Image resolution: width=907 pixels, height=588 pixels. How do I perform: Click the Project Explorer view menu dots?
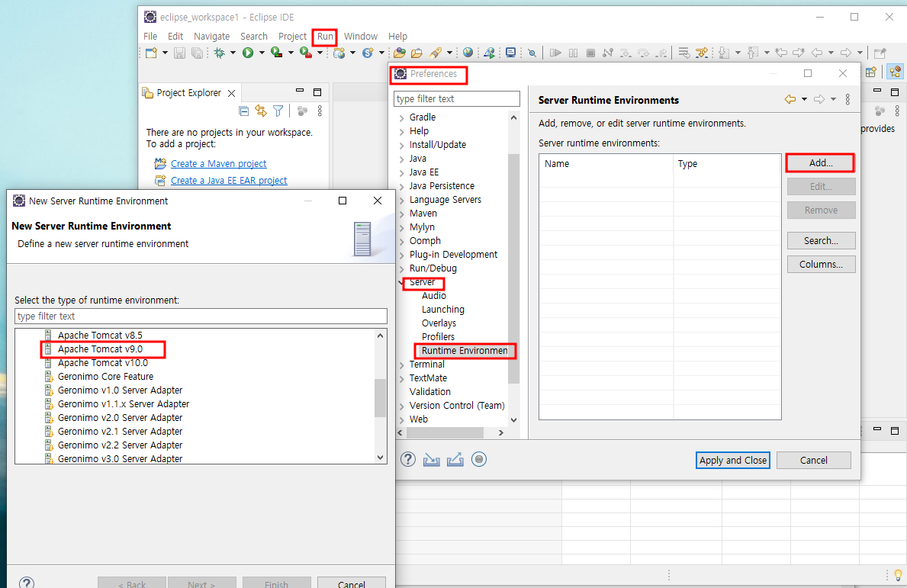(320, 111)
